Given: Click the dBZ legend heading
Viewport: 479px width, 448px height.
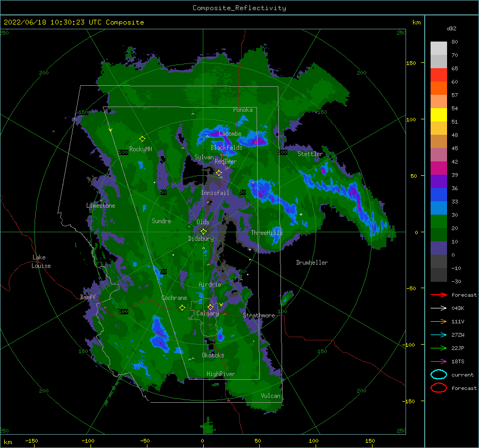Looking at the screenshot, I should pyautogui.click(x=451, y=28).
